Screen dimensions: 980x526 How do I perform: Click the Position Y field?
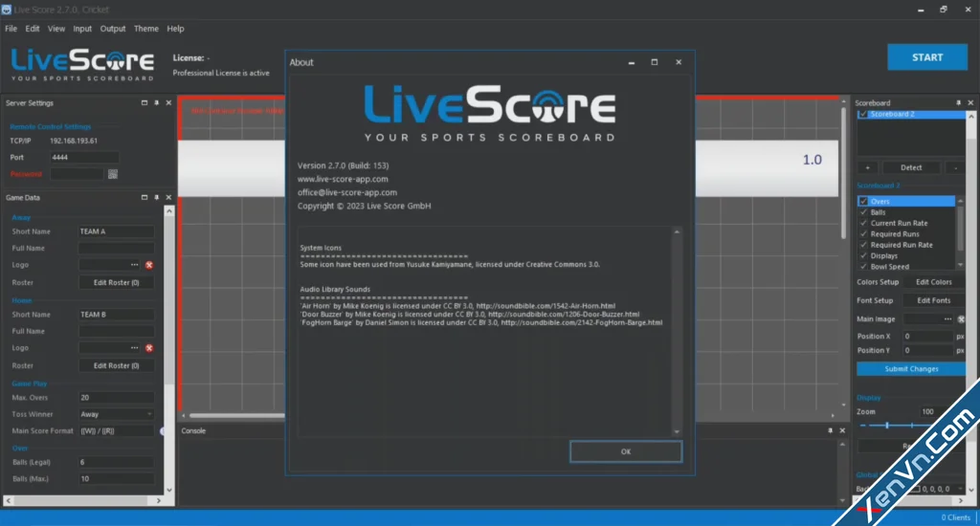tap(928, 350)
